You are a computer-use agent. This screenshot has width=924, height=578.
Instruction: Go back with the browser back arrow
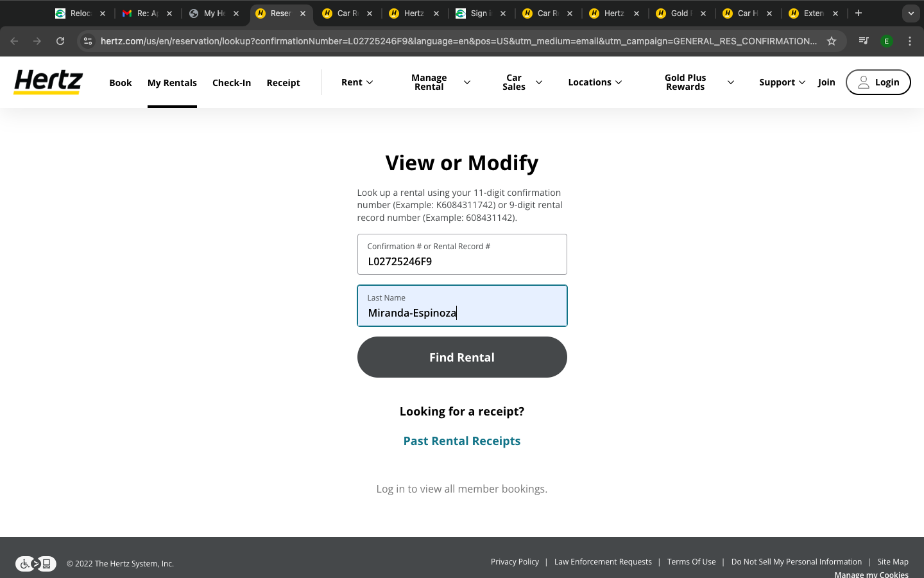(x=14, y=41)
